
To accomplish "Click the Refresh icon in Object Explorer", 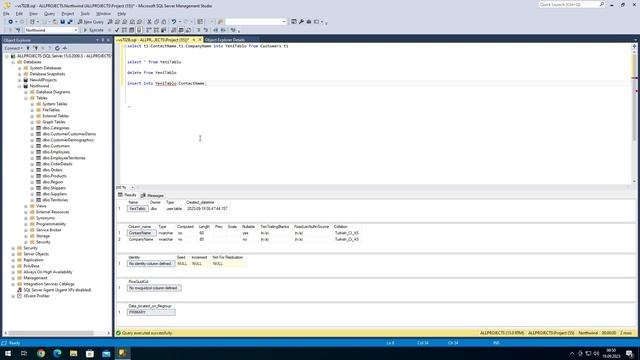I will tap(57, 48).
